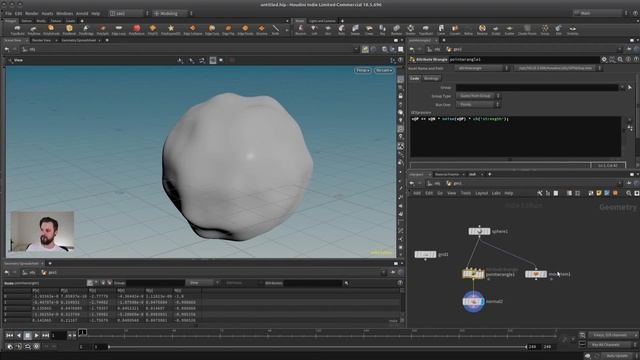The height and width of the screenshot is (360, 640).
Task: Click the wrench icon in network editor toolbar
Action: point(540,193)
